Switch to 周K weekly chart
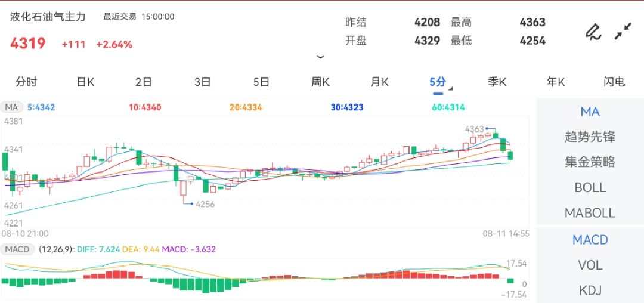644x303 pixels. point(320,82)
